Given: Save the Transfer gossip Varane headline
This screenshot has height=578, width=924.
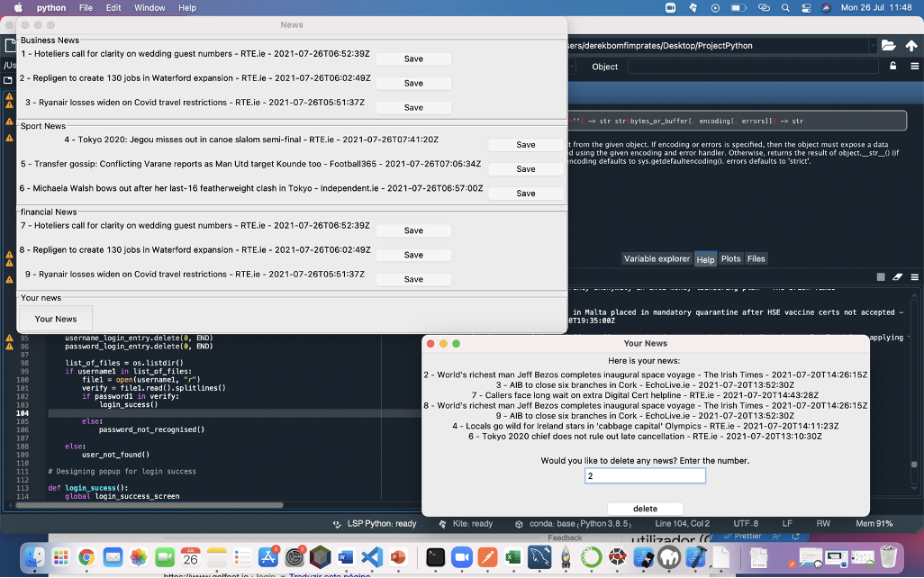Looking at the screenshot, I should 526,169.
